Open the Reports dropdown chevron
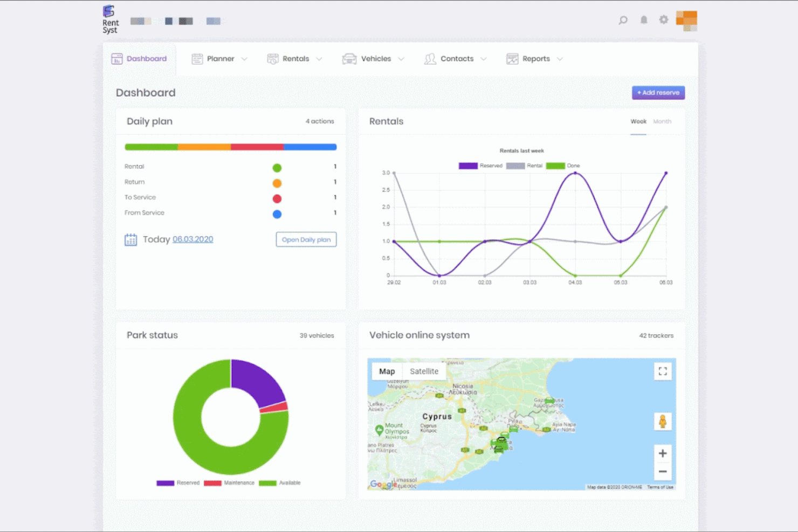 click(560, 59)
